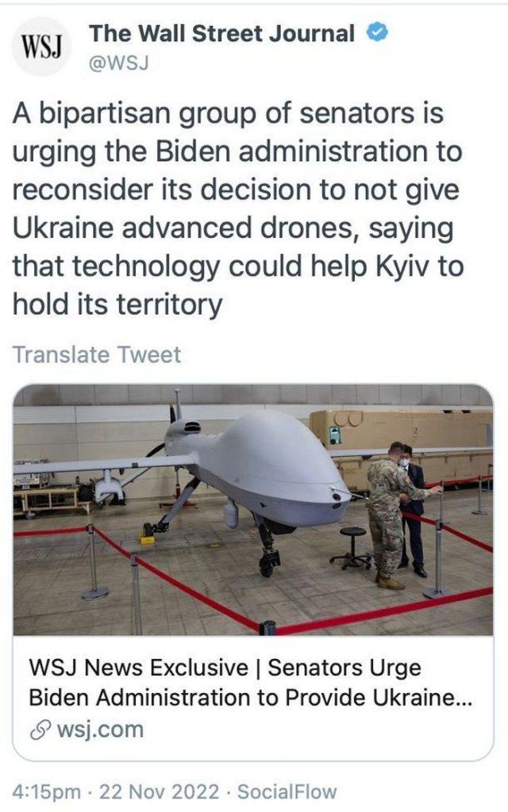The image size is (508, 812).
Task: Click Translate Tweet
Action: tap(97, 354)
